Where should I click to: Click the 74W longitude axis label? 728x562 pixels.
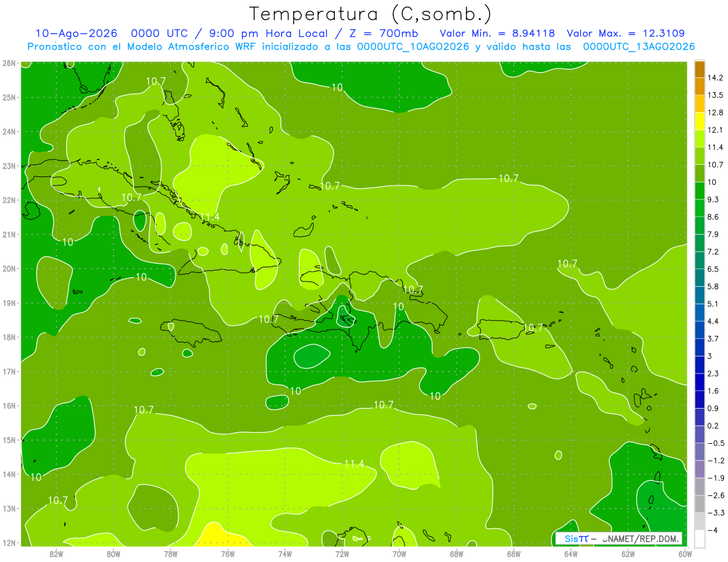(285, 554)
